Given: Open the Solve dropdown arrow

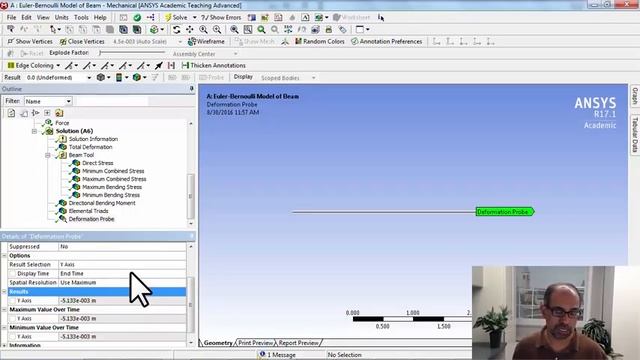Looking at the screenshot, I should [x=194, y=18].
